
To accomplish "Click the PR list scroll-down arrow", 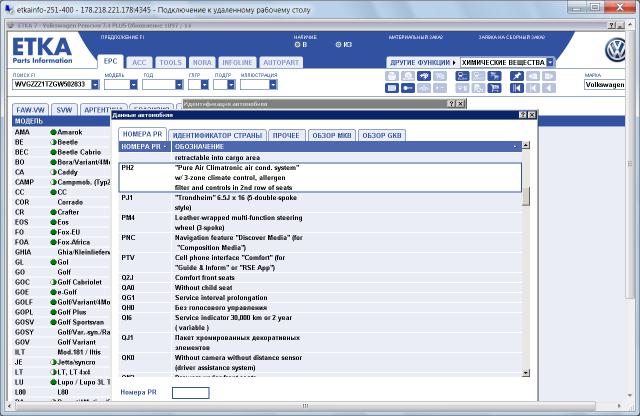I will point(526,373).
